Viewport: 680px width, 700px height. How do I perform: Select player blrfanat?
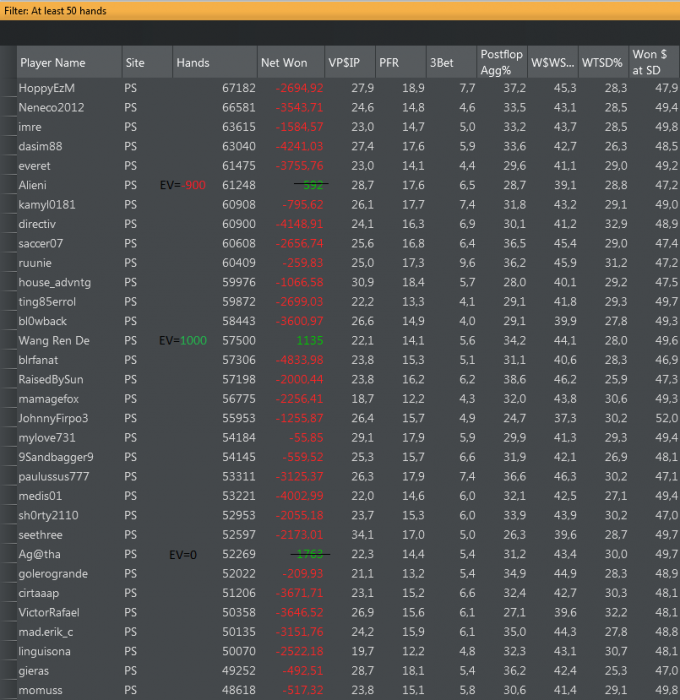pos(38,360)
